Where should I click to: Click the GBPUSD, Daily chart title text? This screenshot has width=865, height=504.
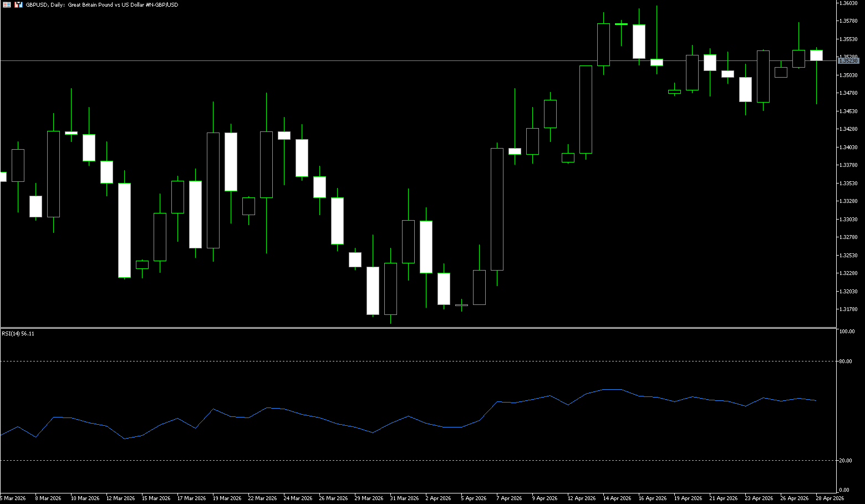[x=102, y=4]
